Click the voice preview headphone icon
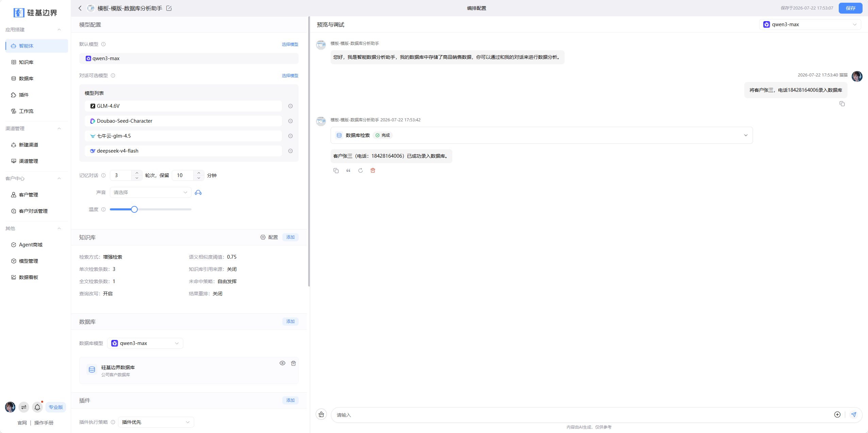The image size is (868, 433). 198,193
